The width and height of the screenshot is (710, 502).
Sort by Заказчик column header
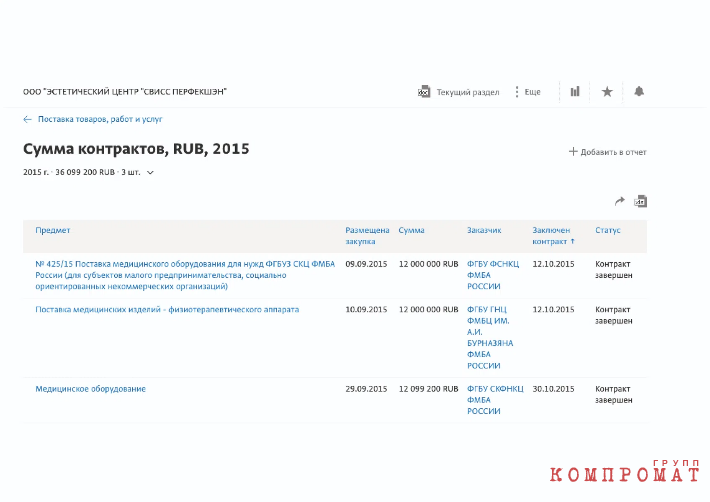pyautogui.click(x=484, y=230)
